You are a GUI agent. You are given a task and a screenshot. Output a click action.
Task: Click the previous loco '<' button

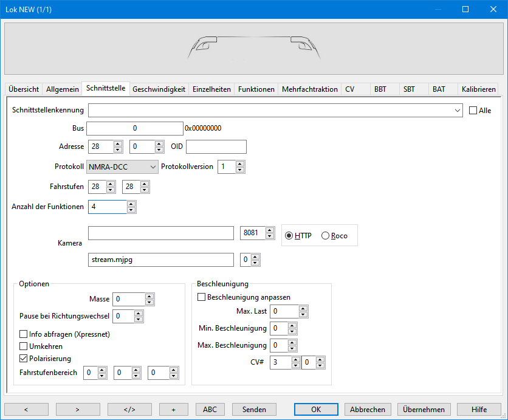pyautogui.click(x=26, y=409)
